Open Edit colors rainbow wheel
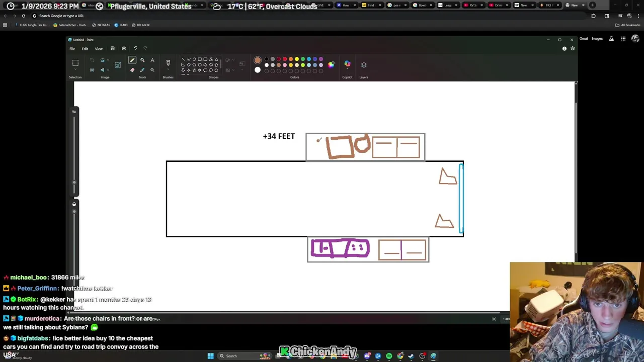The image size is (644, 362). [331, 64]
